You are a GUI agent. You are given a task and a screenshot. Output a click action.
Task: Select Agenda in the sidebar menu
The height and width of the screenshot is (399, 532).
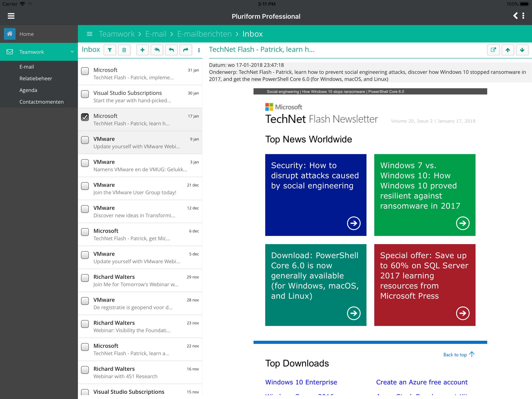(28, 90)
